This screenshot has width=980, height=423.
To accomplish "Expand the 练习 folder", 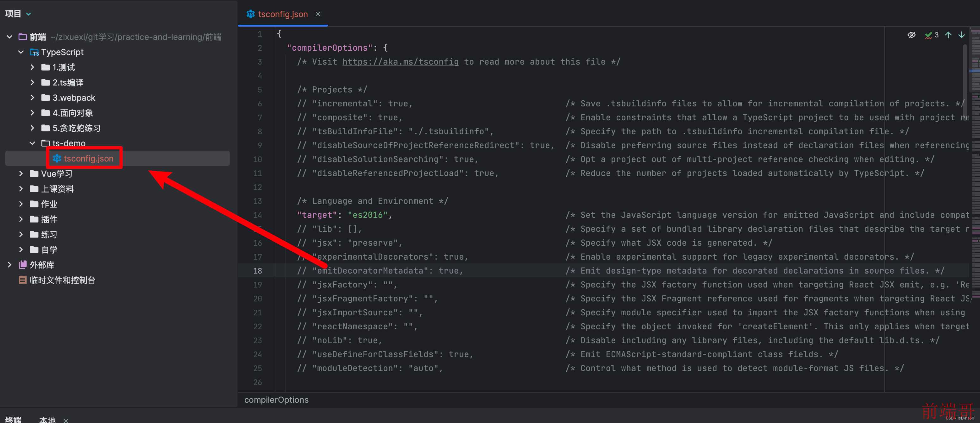I will (21, 235).
